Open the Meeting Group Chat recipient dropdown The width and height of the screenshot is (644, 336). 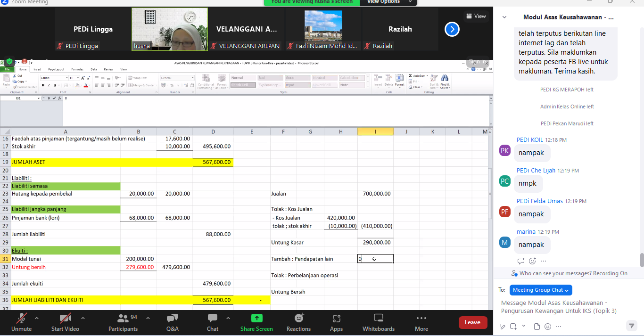pyautogui.click(x=541, y=290)
